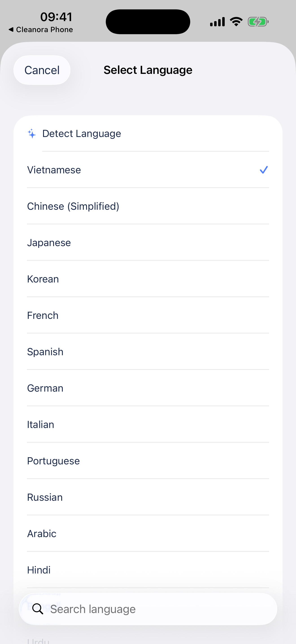Select Russian language entry
296x644 pixels.
[148, 497]
